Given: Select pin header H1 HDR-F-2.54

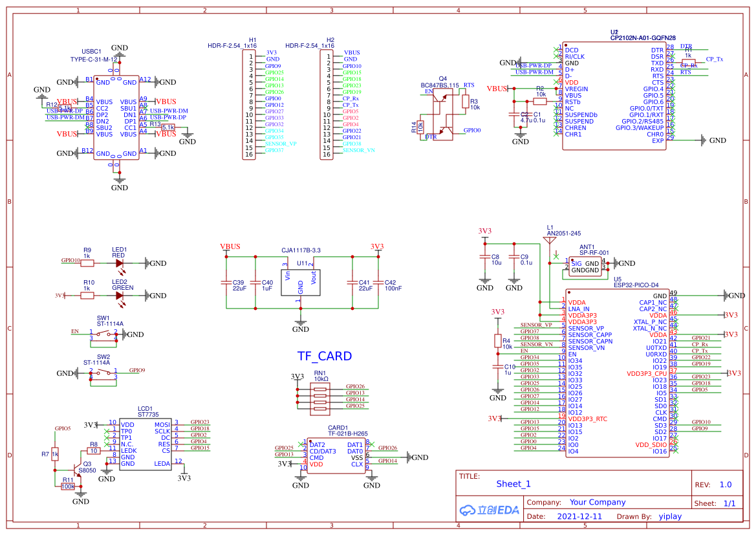Looking at the screenshot, I should (x=250, y=104).
